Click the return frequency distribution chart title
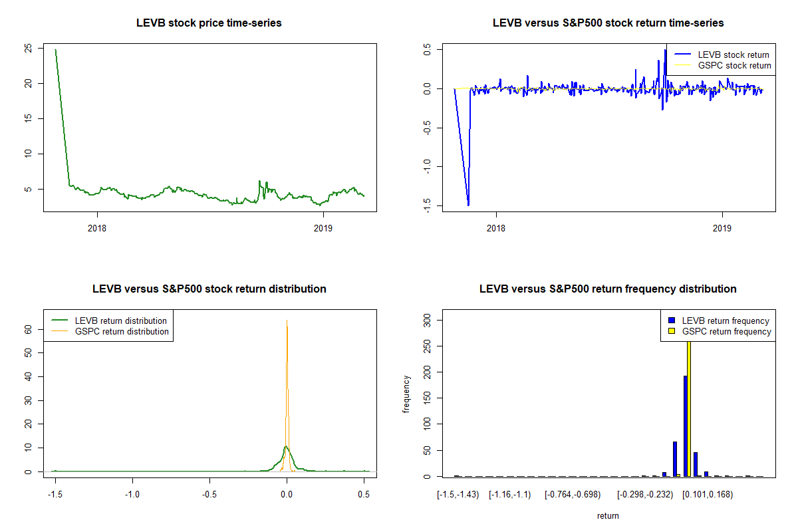 pos(608,289)
